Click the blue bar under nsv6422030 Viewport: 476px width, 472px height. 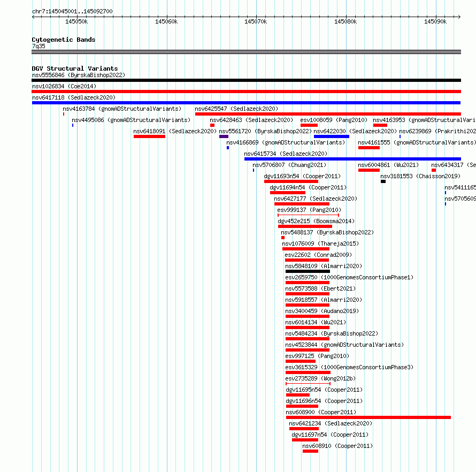click(x=332, y=136)
